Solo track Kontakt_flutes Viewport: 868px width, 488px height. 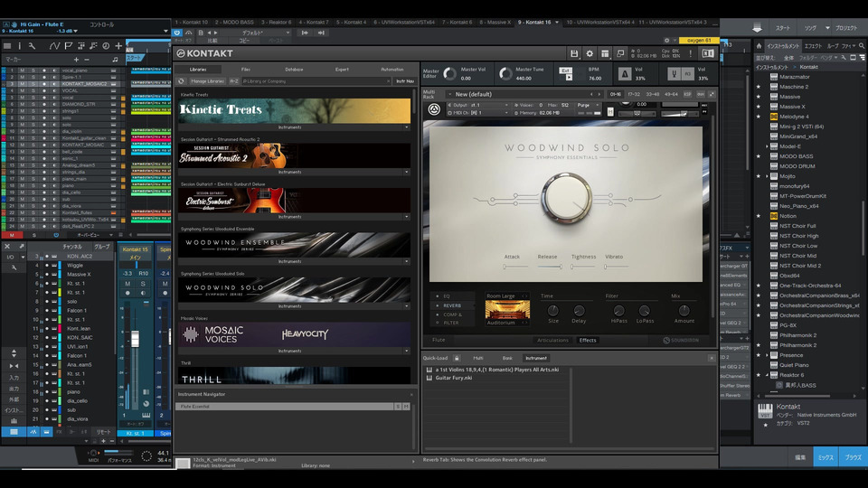coord(33,212)
